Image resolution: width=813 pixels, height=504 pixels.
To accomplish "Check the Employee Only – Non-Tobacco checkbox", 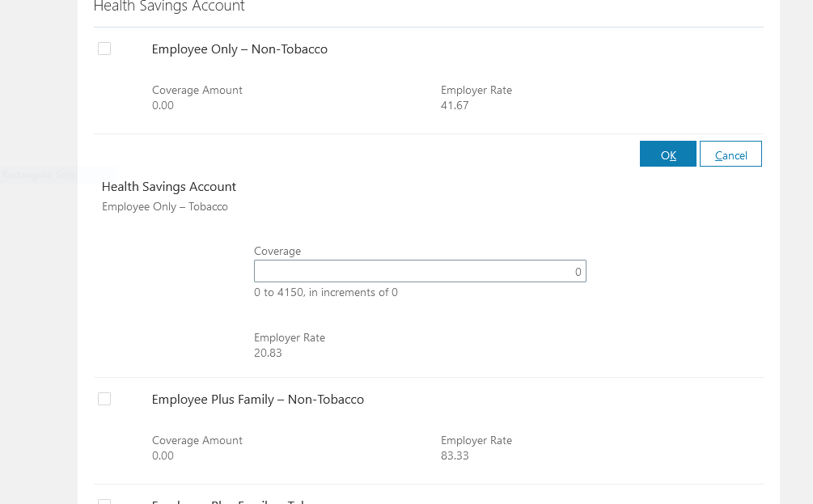I will click(x=104, y=49).
